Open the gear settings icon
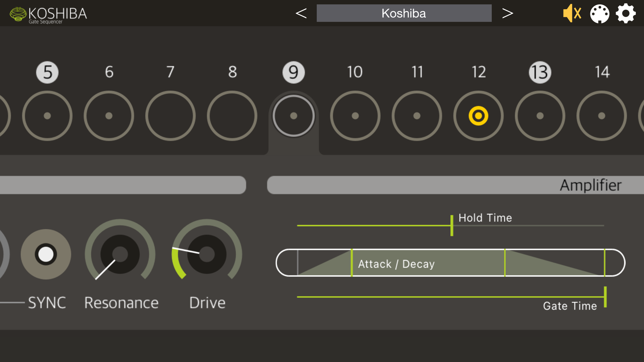Viewport: 644px width, 362px height. point(625,13)
